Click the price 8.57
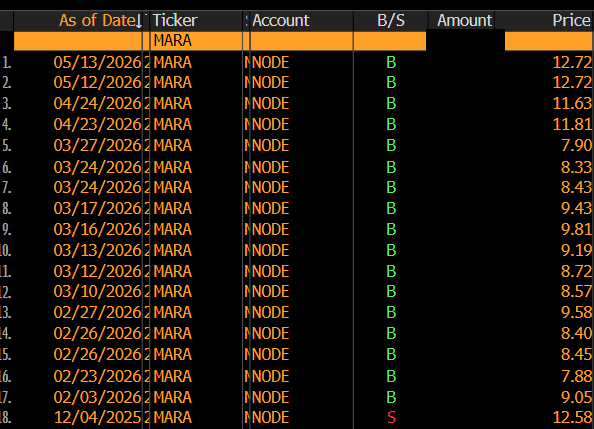This screenshot has height=429, width=594. pyautogui.click(x=577, y=291)
